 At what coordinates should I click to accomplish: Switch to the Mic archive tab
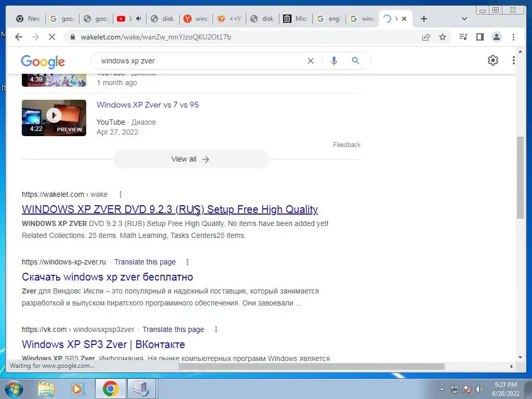click(x=295, y=19)
